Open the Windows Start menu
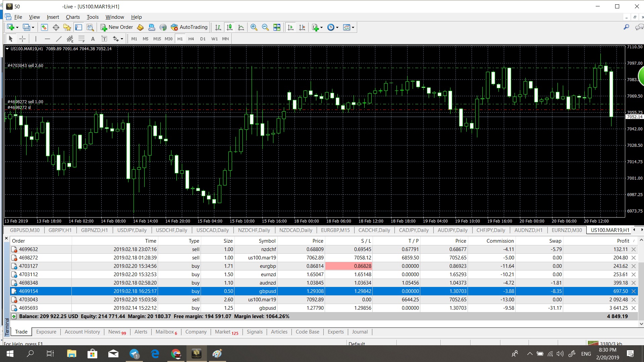644x362 pixels. click(x=10, y=354)
